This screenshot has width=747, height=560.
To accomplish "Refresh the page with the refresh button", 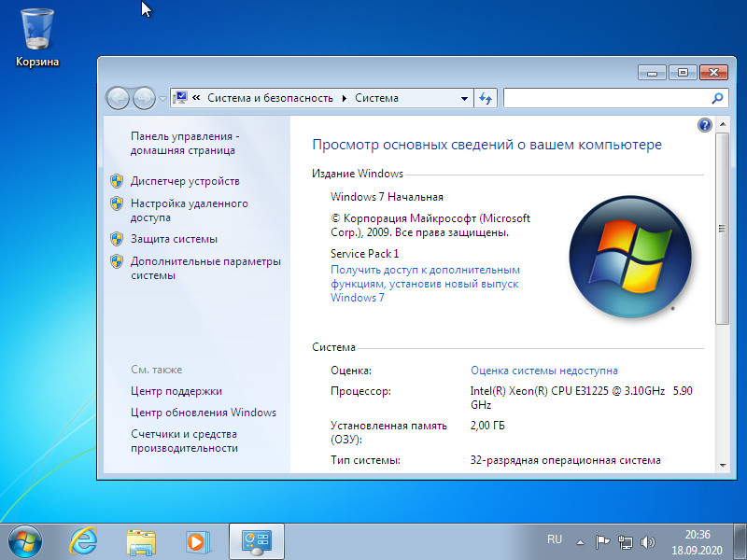I will click(x=486, y=99).
